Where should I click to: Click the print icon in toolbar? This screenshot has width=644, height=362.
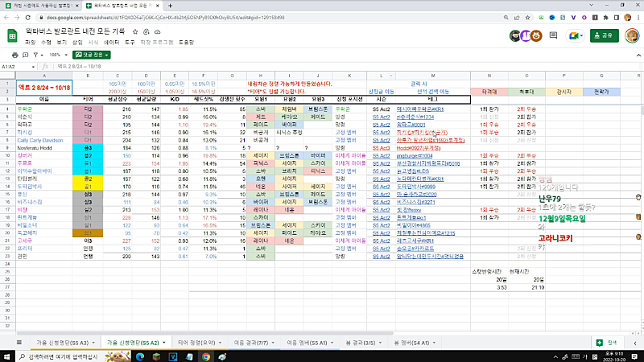click(x=17, y=55)
